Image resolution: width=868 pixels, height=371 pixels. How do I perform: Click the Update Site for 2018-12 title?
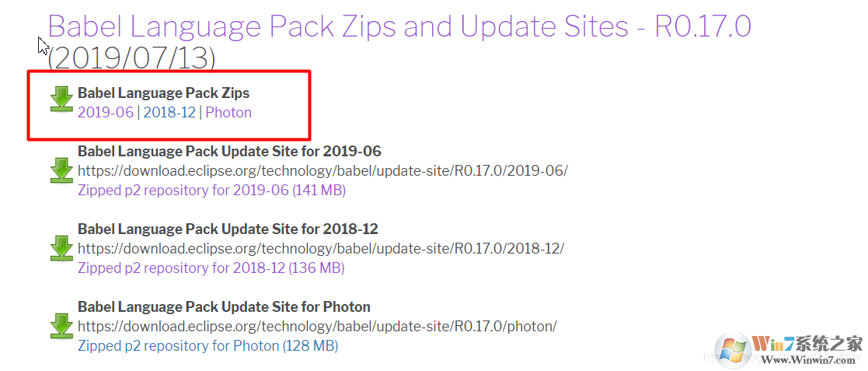[228, 229]
